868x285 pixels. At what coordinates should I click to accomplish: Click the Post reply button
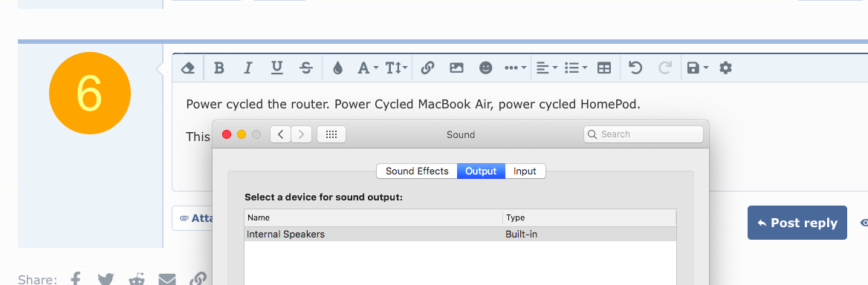tap(797, 223)
